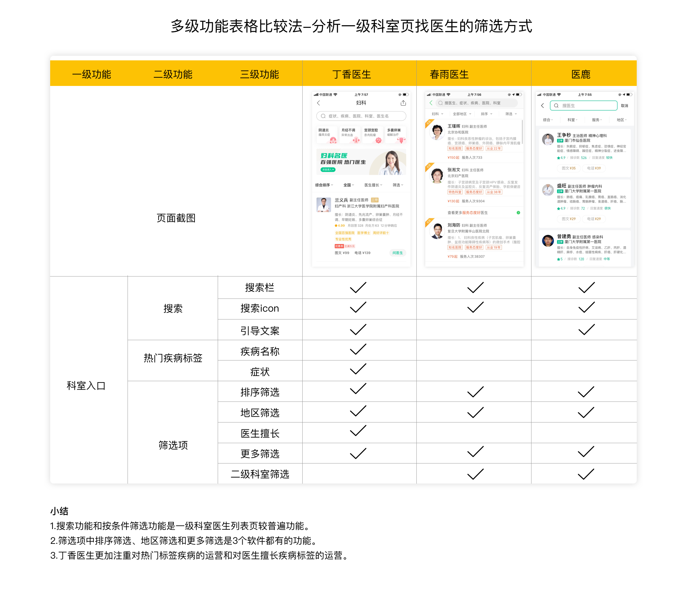Click the 丁香医生 search field with 症状、疾病 hint
The width and height of the screenshot is (700, 596).
coord(361,116)
